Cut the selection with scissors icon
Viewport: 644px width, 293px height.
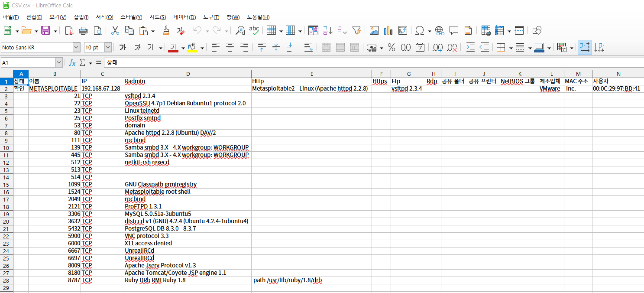(x=115, y=30)
